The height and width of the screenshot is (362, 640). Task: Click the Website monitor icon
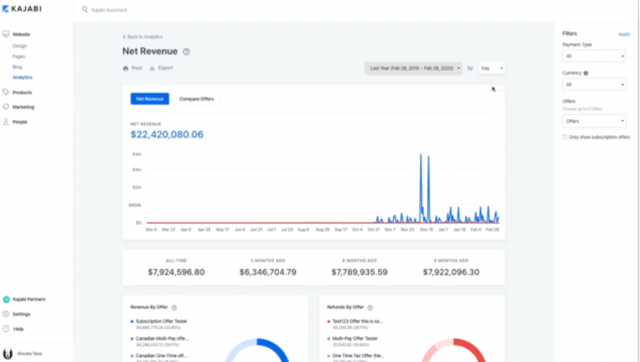pyautogui.click(x=6, y=34)
